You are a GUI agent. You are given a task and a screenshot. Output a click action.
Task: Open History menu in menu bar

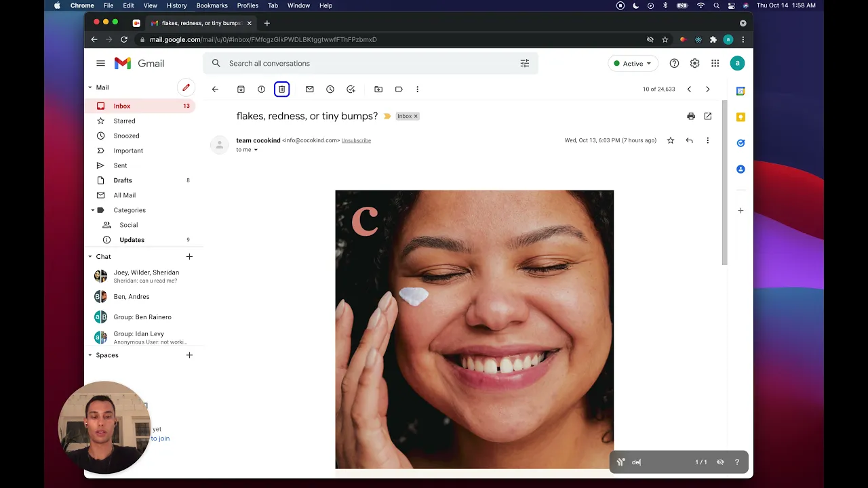(176, 5)
